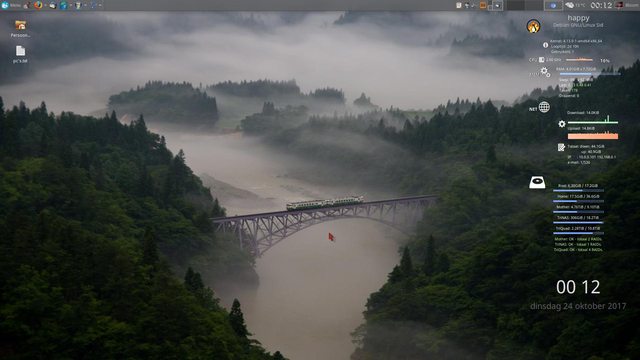The image size is (640, 360).
Task: Click the gears icon beside the RAM bar
Action: click(545, 72)
